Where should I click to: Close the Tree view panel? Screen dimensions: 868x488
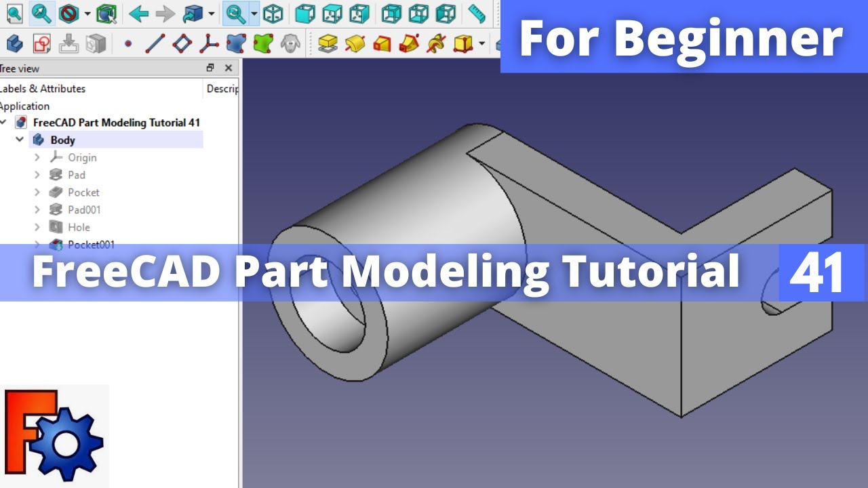pos(229,68)
